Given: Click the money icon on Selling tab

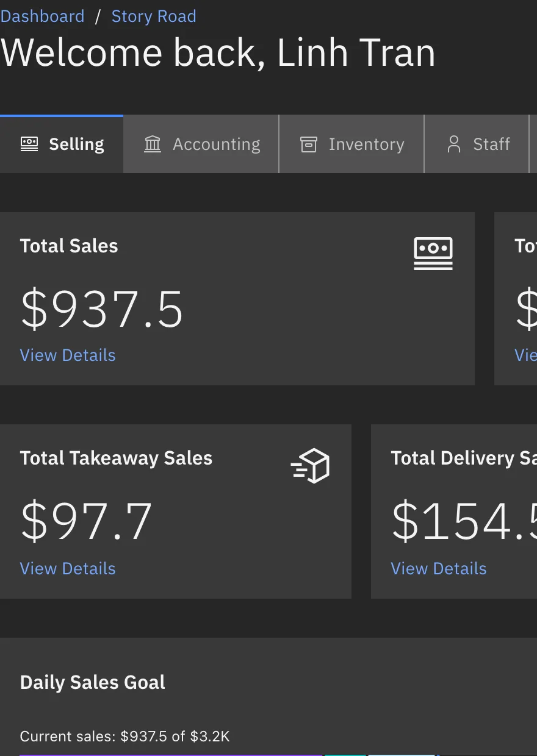Looking at the screenshot, I should (29, 144).
